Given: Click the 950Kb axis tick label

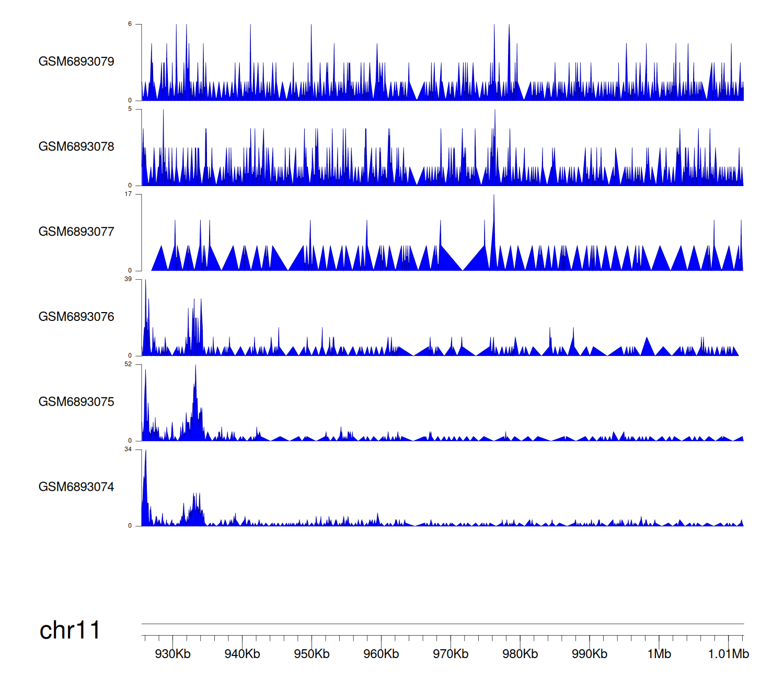Looking at the screenshot, I should pyautogui.click(x=312, y=654).
